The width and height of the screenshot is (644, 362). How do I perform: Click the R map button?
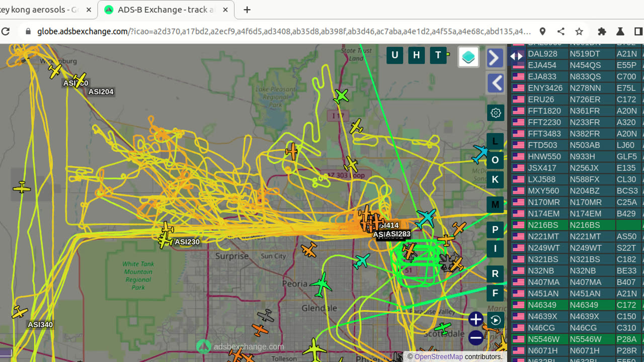(x=495, y=274)
